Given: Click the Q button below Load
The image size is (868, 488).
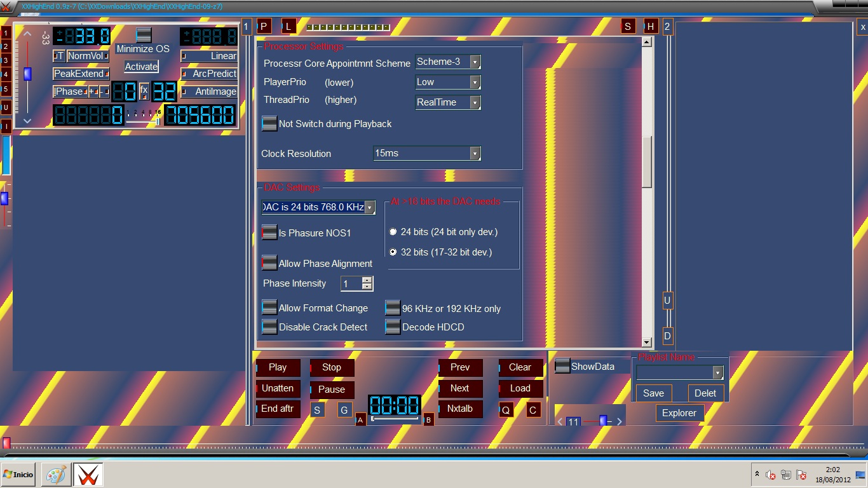Looking at the screenshot, I should (506, 410).
